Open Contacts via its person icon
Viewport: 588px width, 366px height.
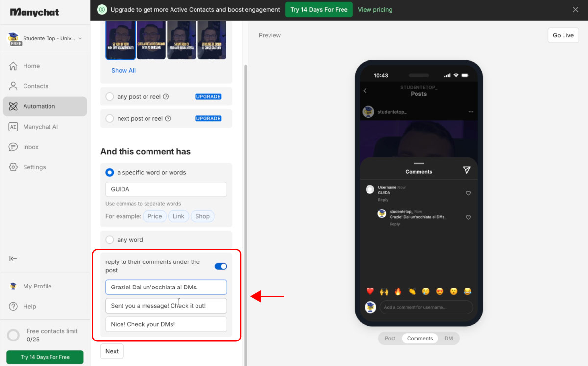(x=13, y=86)
